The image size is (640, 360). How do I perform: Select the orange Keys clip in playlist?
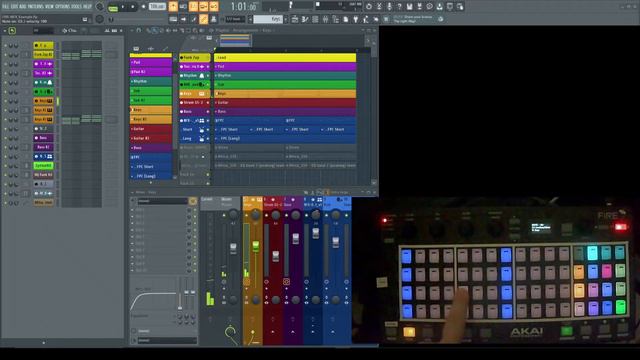tap(285, 93)
